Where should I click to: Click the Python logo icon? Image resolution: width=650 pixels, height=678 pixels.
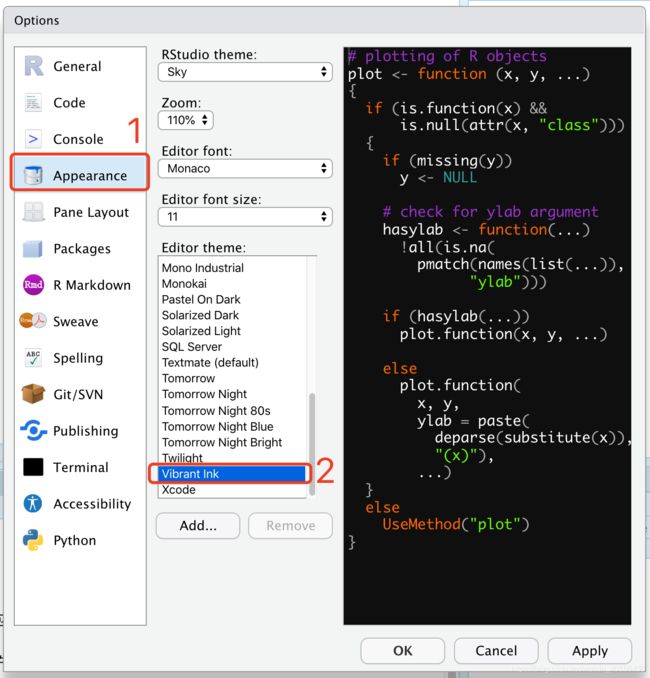pyautogui.click(x=33, y=540)
